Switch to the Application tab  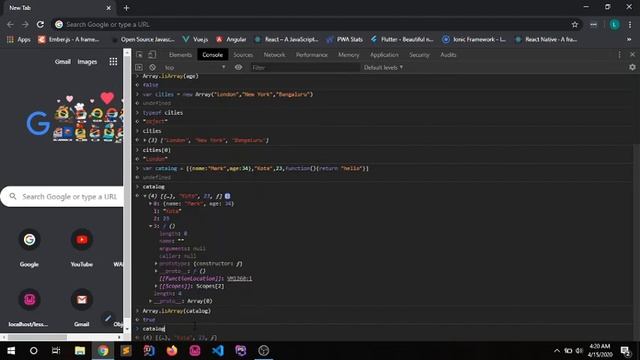[384, 55]
